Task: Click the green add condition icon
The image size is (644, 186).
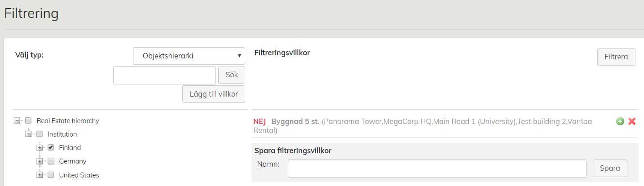Action: 620,121
